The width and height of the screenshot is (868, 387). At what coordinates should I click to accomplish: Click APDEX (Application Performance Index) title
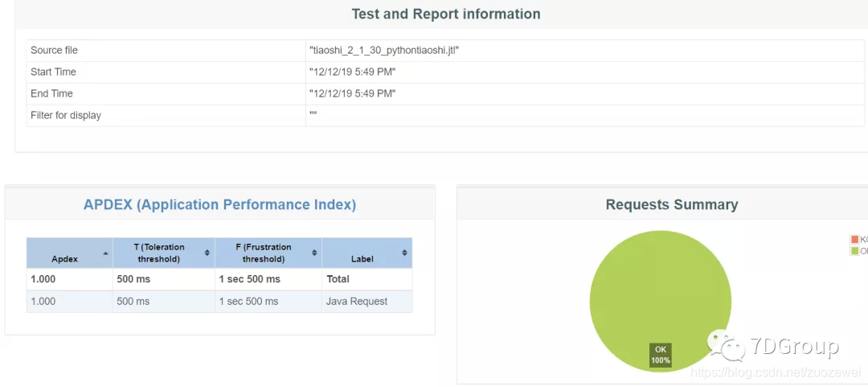point(219,204)
